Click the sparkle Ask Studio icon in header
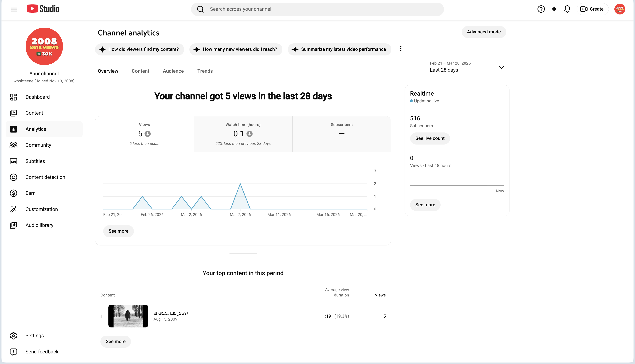This screenshot has width=635, height=364. pyautogui.click(x=554, y=9)
